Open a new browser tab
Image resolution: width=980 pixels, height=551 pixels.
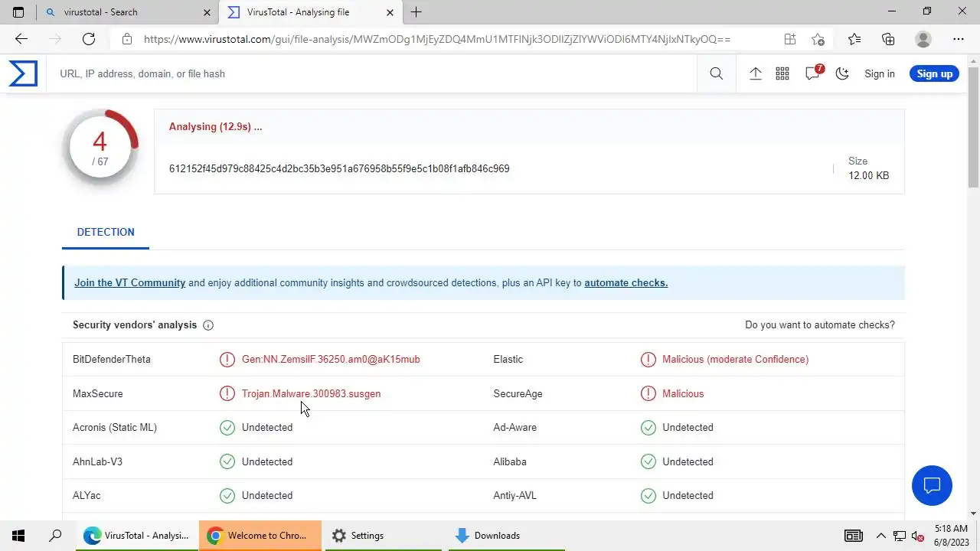click(x=416, y=12)
